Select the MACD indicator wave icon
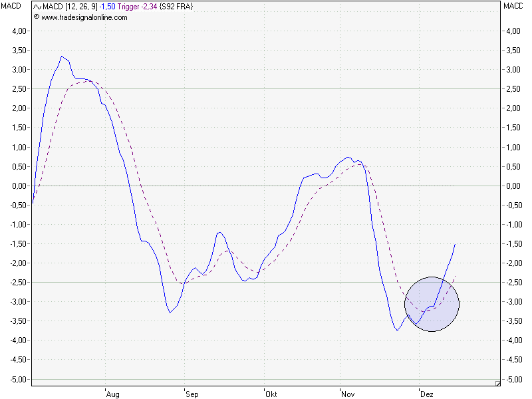Screen dimensions: 532x399 tap(36, 7)
